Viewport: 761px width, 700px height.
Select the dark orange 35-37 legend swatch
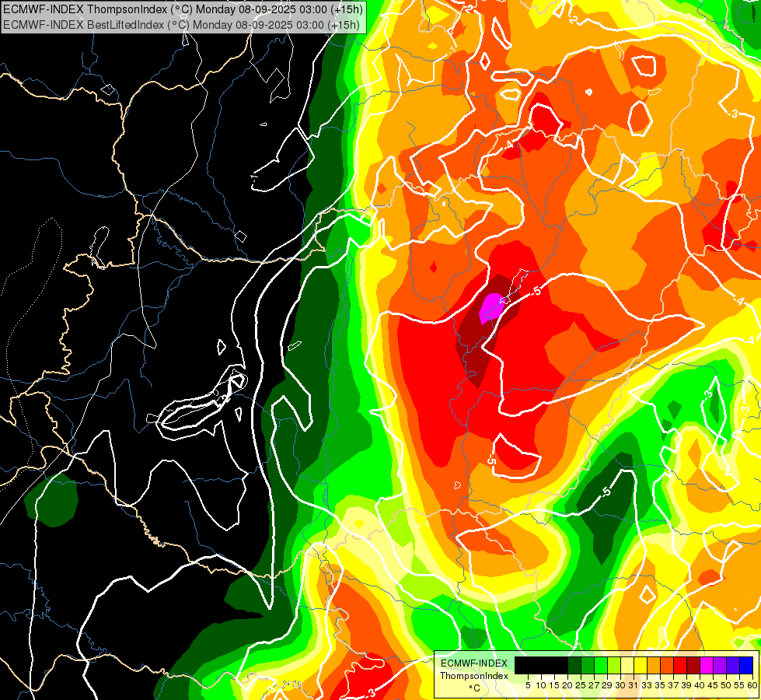pyautogui.click(x=667, y=666)
